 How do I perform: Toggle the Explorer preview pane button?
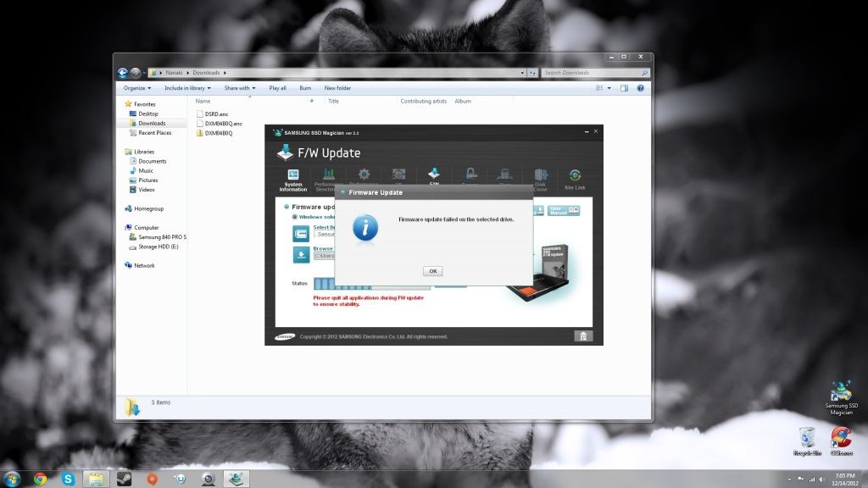click(x=624, y=88)
